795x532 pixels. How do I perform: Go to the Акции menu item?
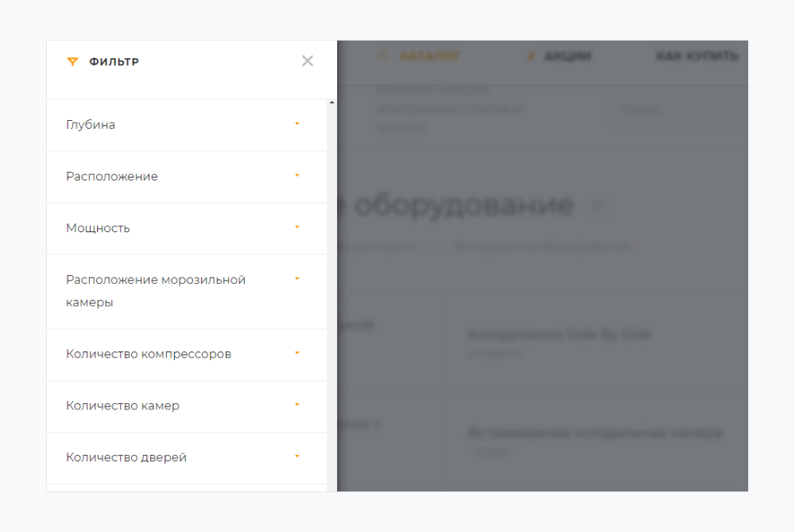tap(567, 56)
